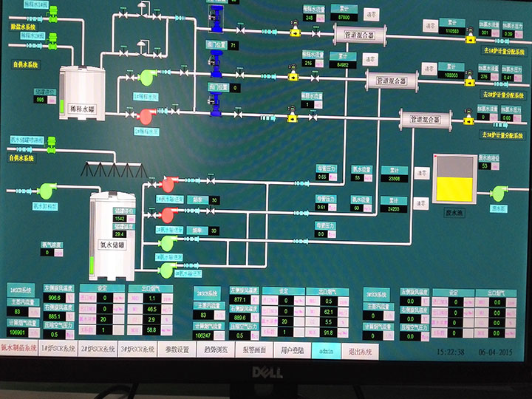The image size is (532, 399).
Task: Select the green wastewater pump beside the pool
Action: tap(500, 194)
